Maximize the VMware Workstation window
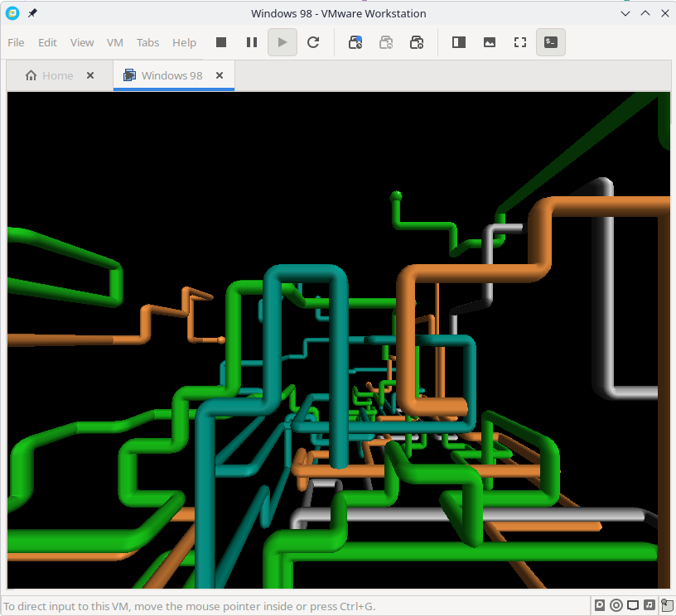 pos(645,13)
